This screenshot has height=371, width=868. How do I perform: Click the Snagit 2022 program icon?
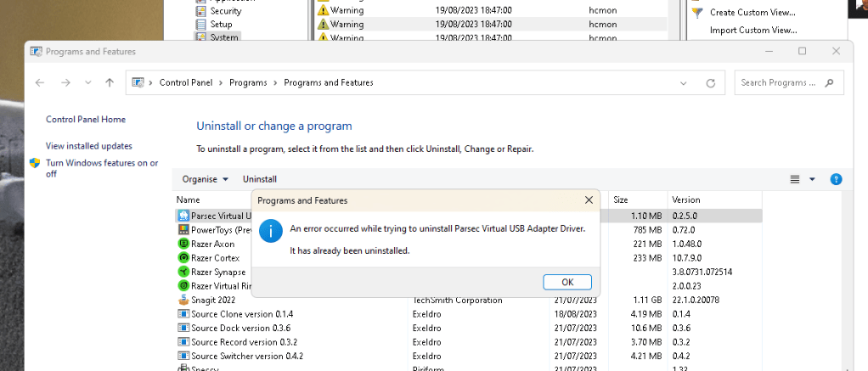point(183,301)
